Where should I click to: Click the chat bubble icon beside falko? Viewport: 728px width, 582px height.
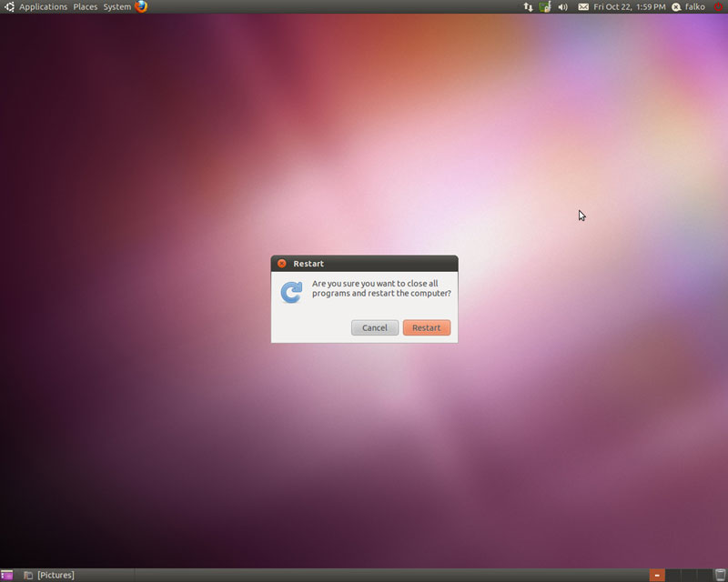click(x=676, y=7)
